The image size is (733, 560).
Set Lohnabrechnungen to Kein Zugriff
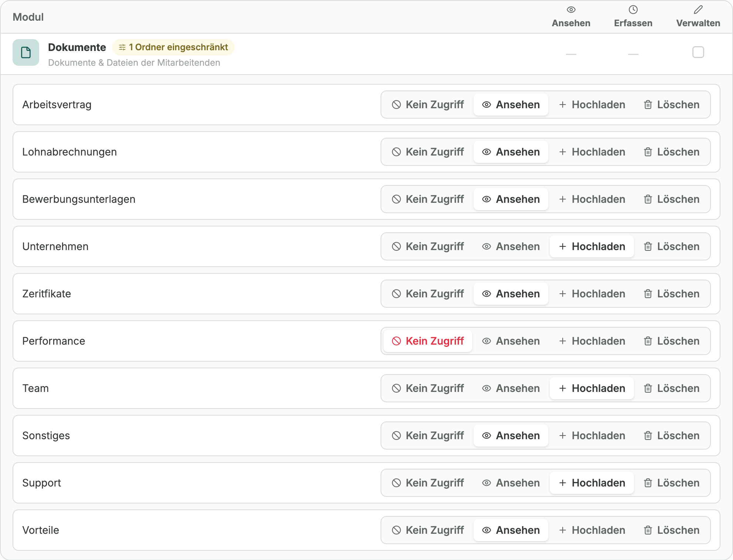tap(428, 152)
